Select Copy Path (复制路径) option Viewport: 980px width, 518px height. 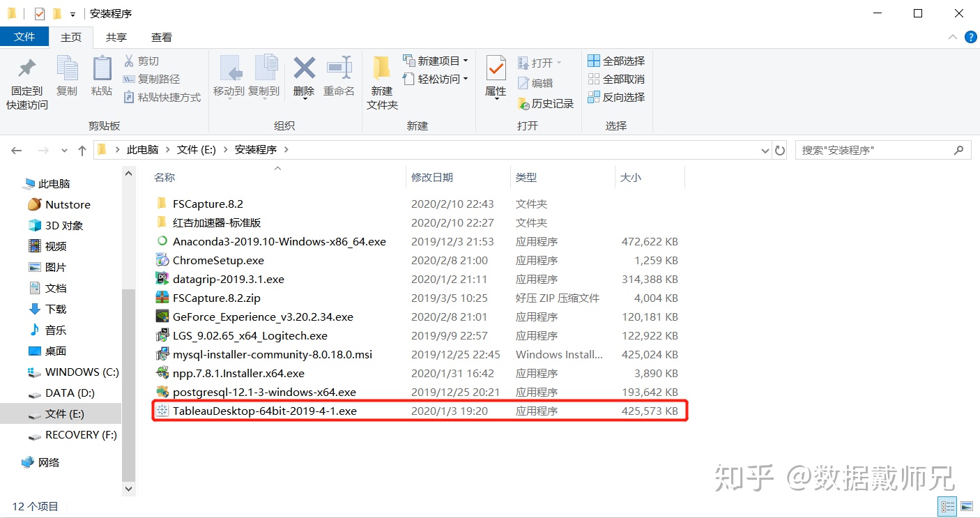pyautogui.click(x=151, y=79)
